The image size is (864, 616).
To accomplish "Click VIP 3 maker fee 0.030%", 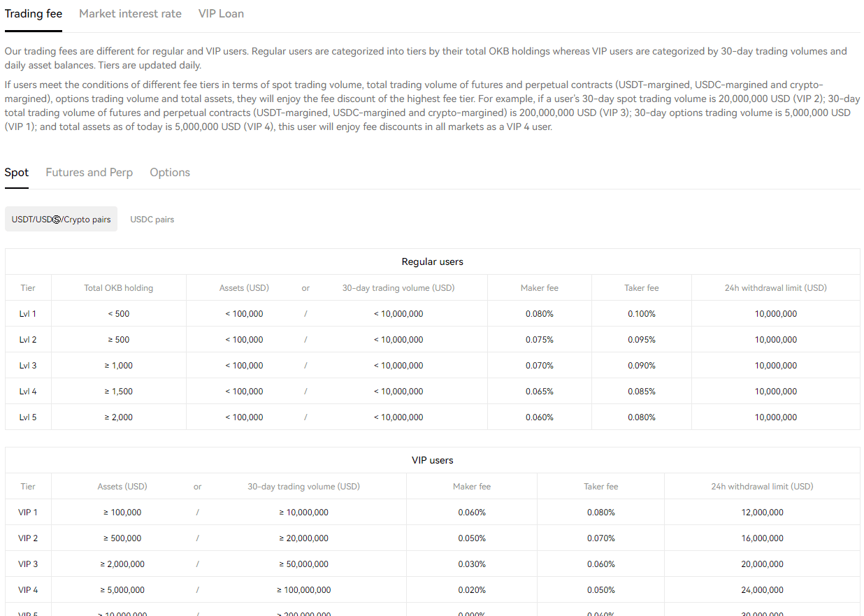I will (472, 564).
